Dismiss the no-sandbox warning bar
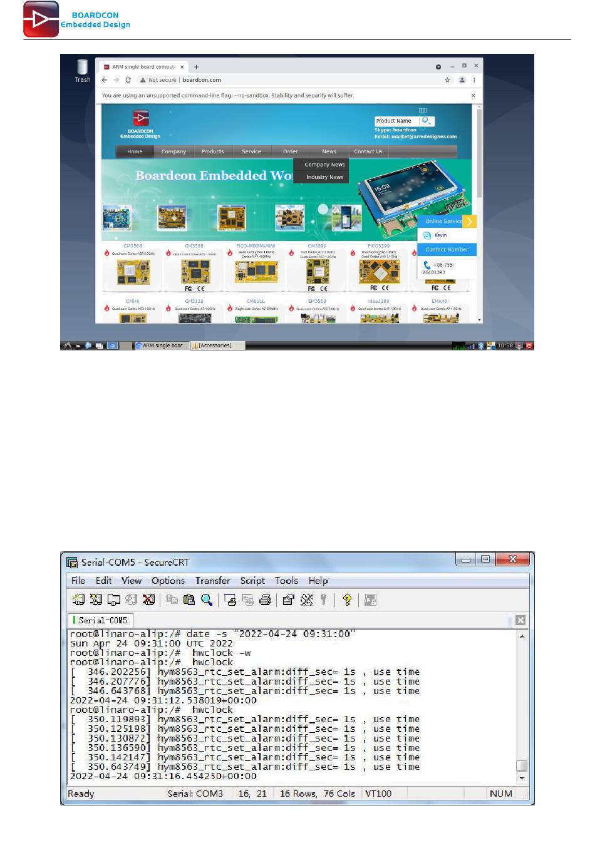 point(473,96)
